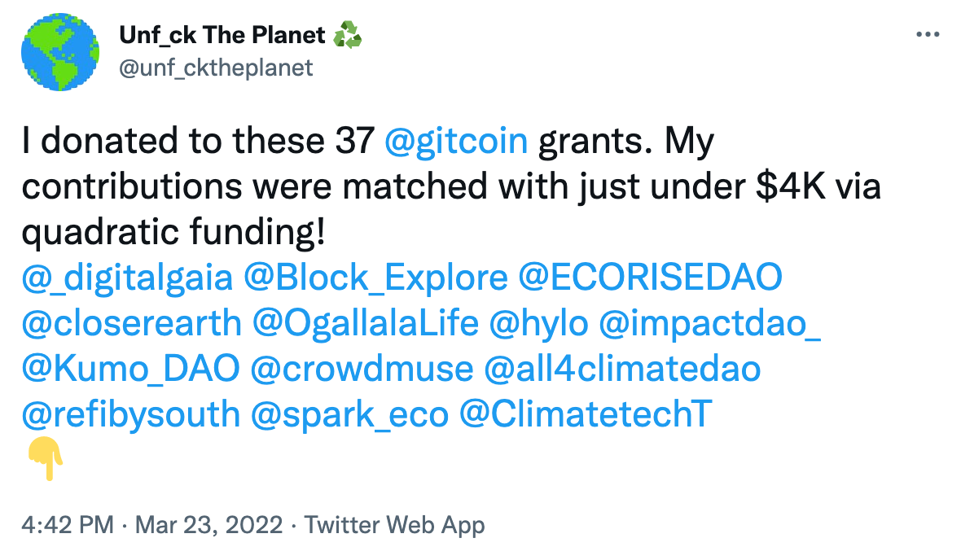Open the @Block_Explore mention
Image resolution: width=961 pixels, height=560 pixels.
coord(375,278)
